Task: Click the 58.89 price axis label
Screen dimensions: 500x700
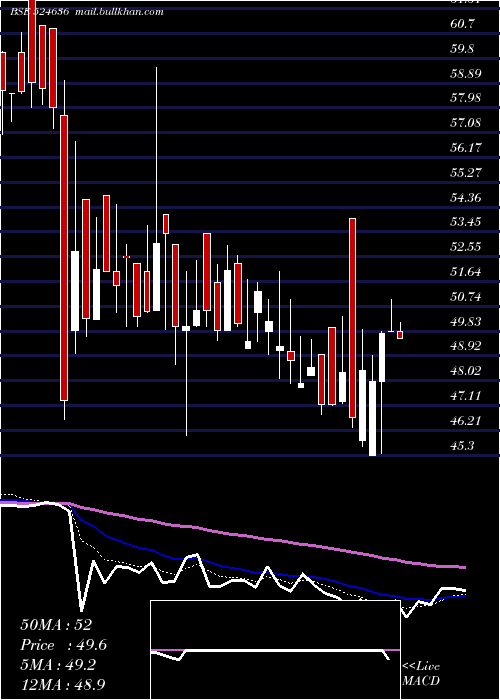Action: click(466, 74)
